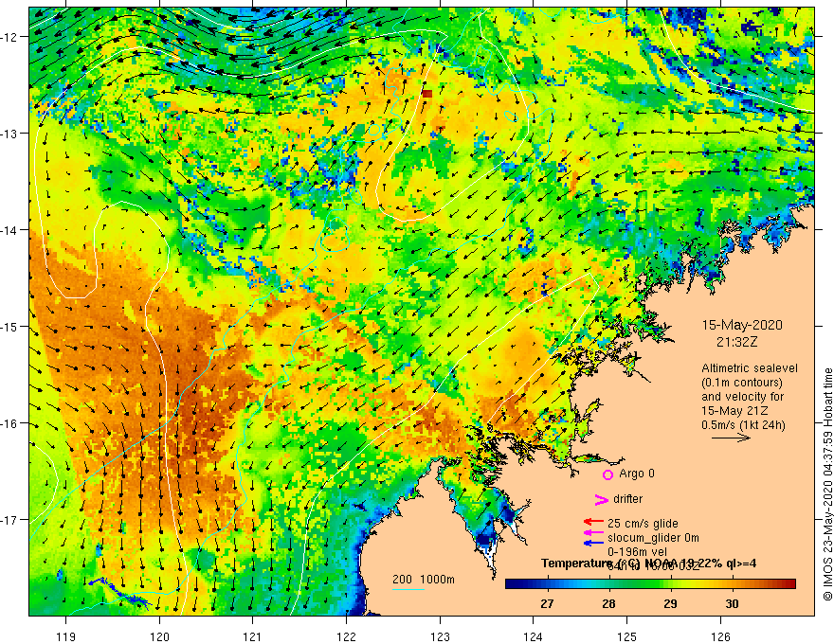Click the dark red end of the temperature colorbar

coord(789,584)
